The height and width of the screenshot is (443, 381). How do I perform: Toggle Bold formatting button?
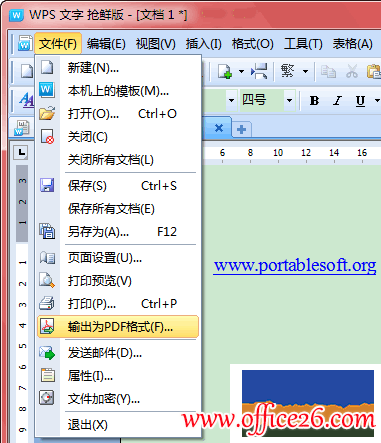pyautogui.click(x=314, y=100)
